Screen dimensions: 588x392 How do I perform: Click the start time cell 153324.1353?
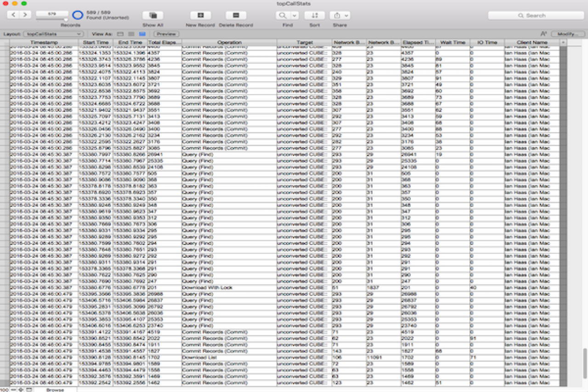[95, 53]
